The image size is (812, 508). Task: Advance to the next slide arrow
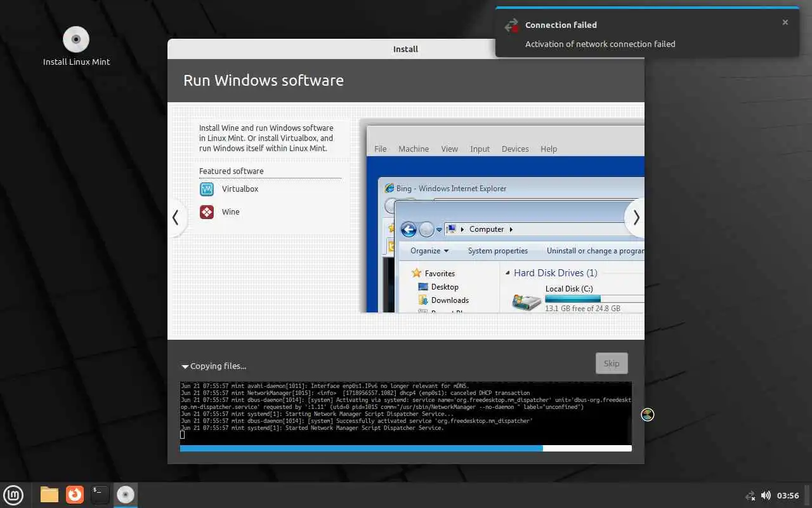click(636, 218)
